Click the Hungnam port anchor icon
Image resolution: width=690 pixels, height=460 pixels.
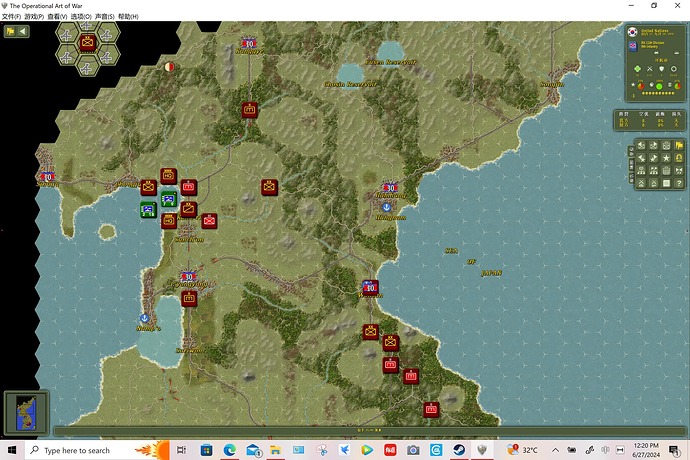click(386, 207)
